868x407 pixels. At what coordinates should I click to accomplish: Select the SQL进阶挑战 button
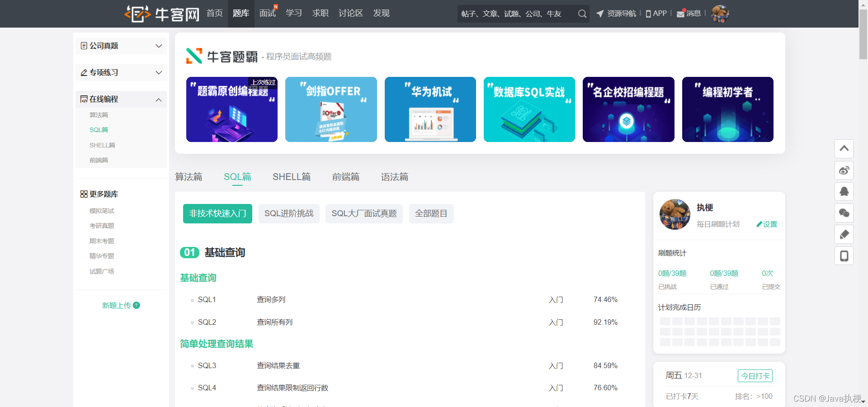click(289, 213)
